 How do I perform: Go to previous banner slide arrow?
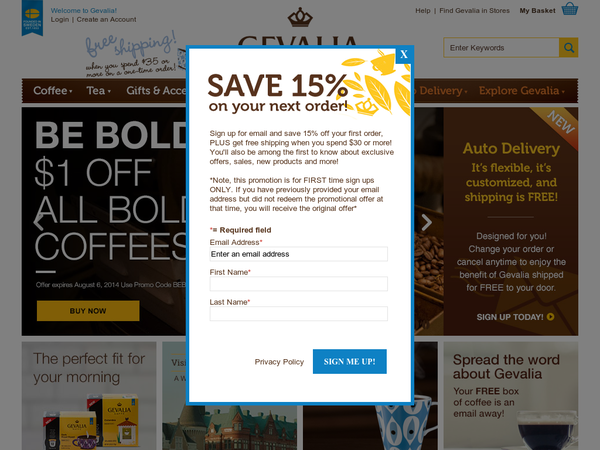[39, 222]
